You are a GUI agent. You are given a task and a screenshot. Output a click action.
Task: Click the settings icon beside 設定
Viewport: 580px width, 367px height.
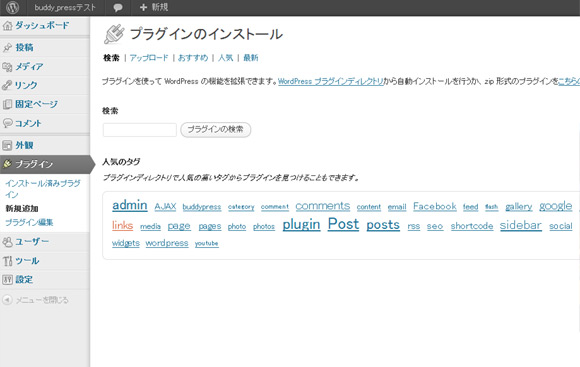pyautogui.click(x=7, y=280)
